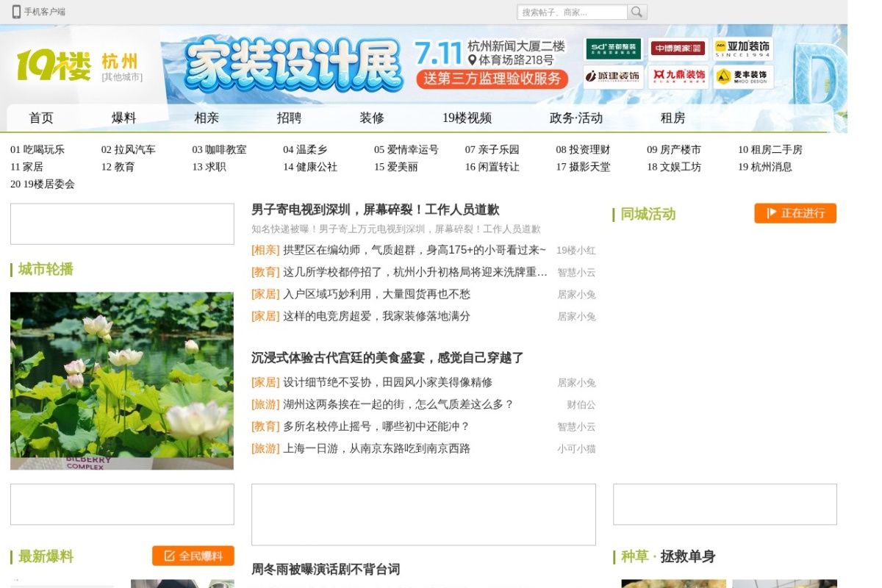Open the 14 健康公社 board link
Image resolution: width=882 pixels, height=588 pixels.
(310, 167)
